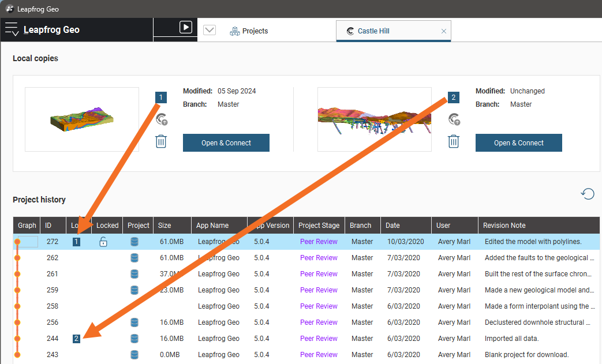Screen dimensions: 602x364
Task: Click publish icon for second local copy
Action: [454, 119]
